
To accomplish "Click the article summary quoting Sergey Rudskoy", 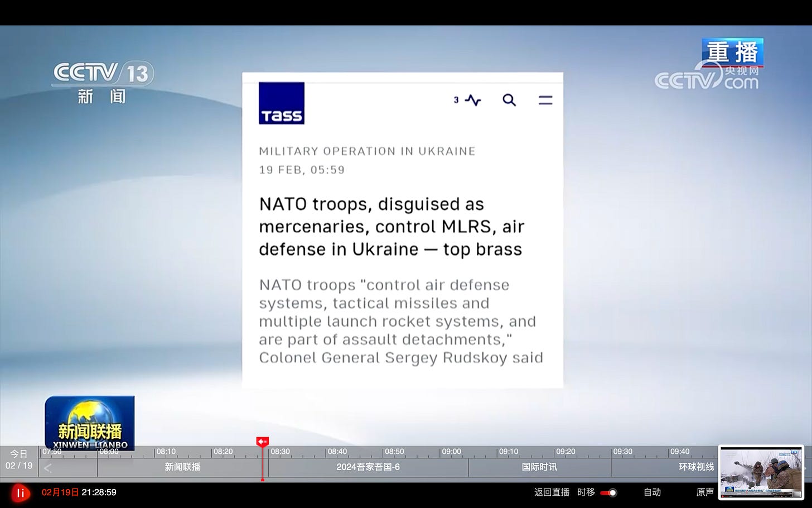I will [x=400, y=322].
